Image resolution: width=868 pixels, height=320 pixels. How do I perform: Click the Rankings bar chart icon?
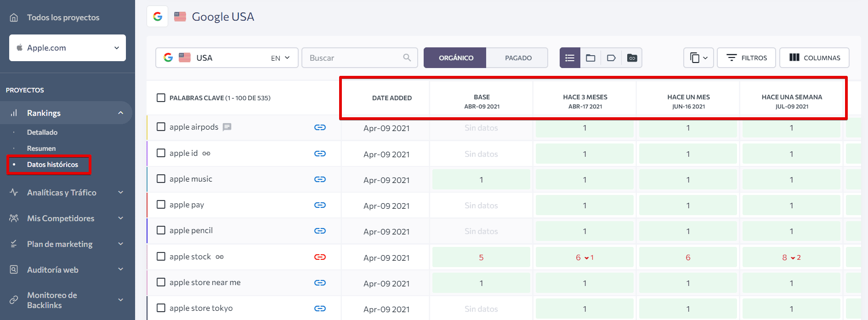pos(14,113)
